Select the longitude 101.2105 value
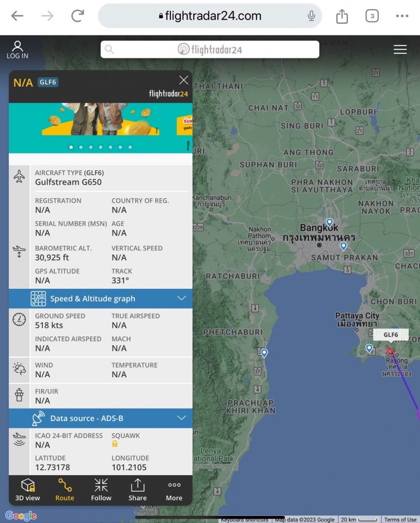The height and width of the screenshot is (523, 420). click(x=129, y=467)
